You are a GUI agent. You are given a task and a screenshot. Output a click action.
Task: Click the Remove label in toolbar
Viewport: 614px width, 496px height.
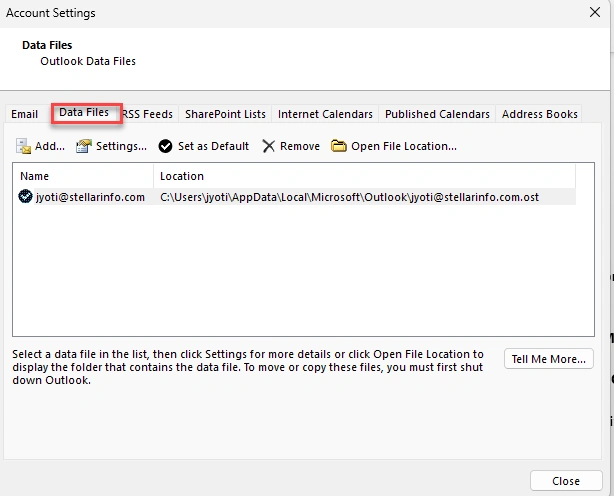click(300, 146)
